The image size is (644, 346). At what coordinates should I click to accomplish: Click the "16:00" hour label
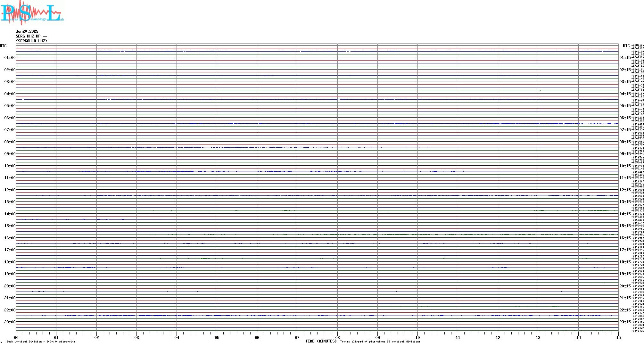point(10,238)
